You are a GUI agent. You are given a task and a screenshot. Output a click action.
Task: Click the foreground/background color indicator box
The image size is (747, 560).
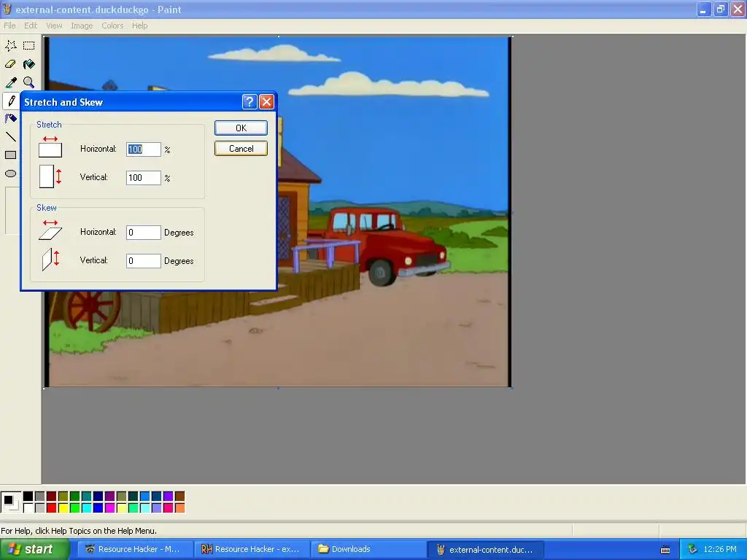click(11, 502)
